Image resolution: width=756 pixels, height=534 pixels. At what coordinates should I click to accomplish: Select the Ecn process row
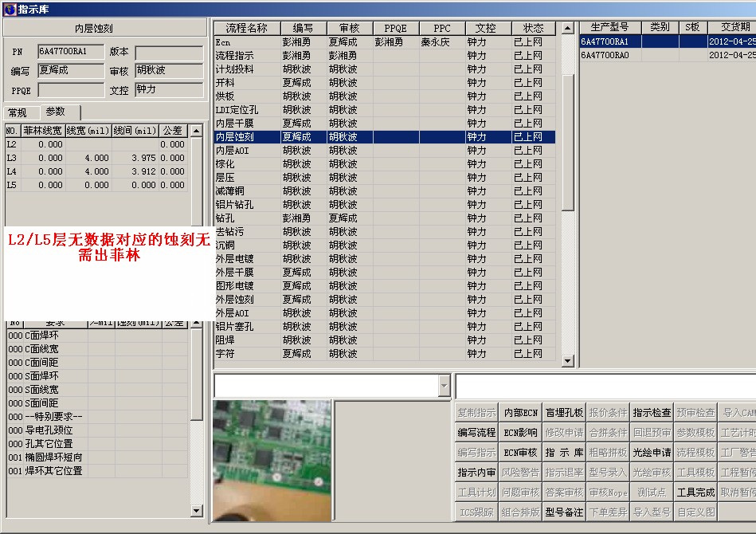coord(385,42)
